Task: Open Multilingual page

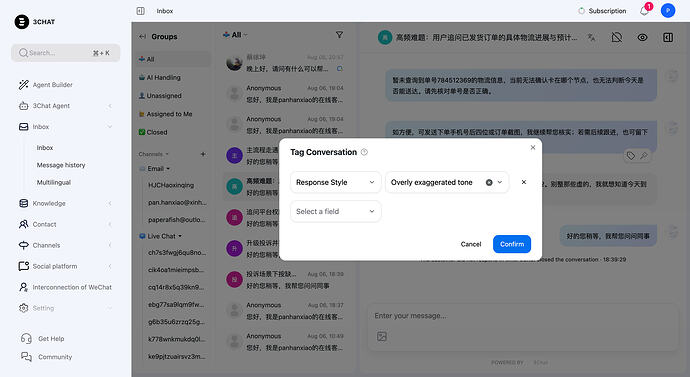Action: click(x=54, y=182)
